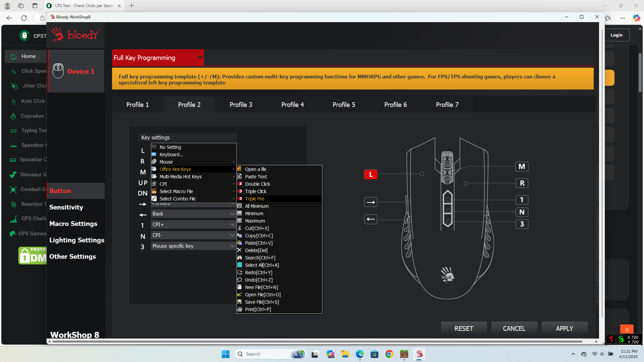Open the Full Key Programming dropdown
This screenshot has height=362, width=644.
point(158,58)
